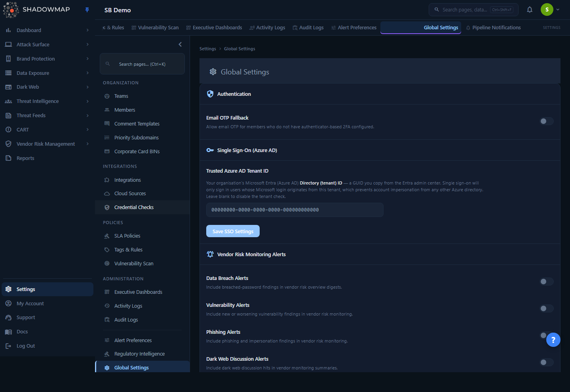Screen dimensions: 570x392
Task: Click the Threat Feeds icon
Action: 8,116
